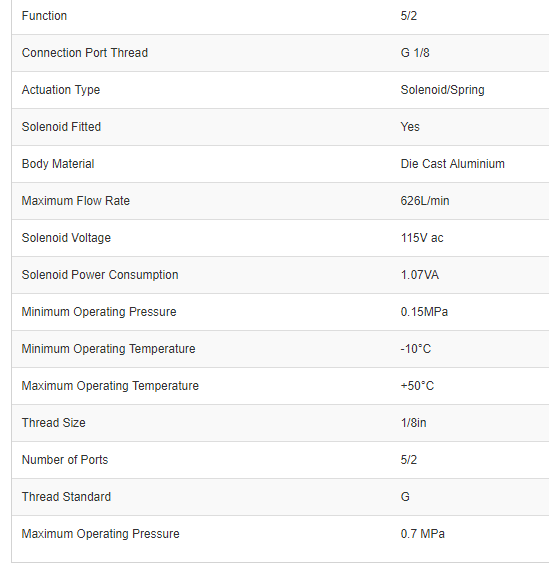The height and width of the screenshot is (575, 549).
Task: Click the 0.7 MPa maximum pressure value
Action: pyautogui.click(x=422, y=534)
